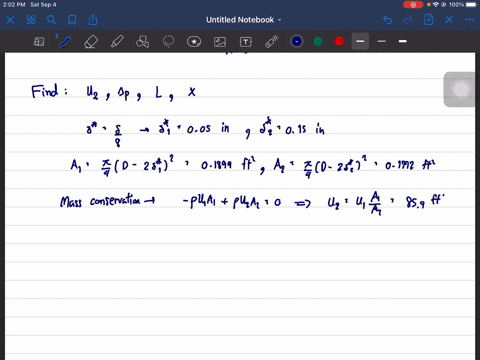Choose the green pen color
Viewport: 480px width, 360px height.
click(318, 41)
